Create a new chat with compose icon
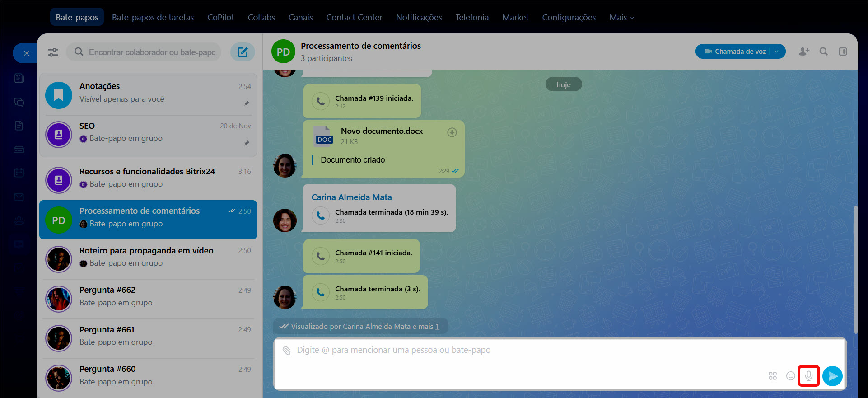 (243, 52)
